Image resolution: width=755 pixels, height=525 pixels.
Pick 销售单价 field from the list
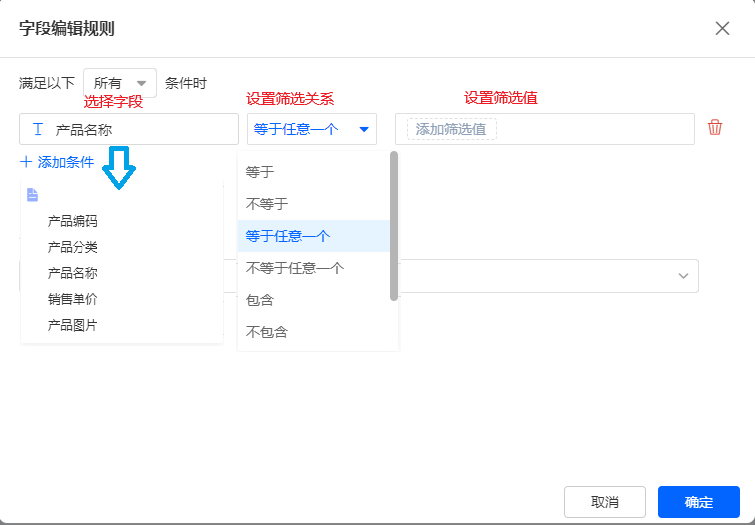(73, 299)
